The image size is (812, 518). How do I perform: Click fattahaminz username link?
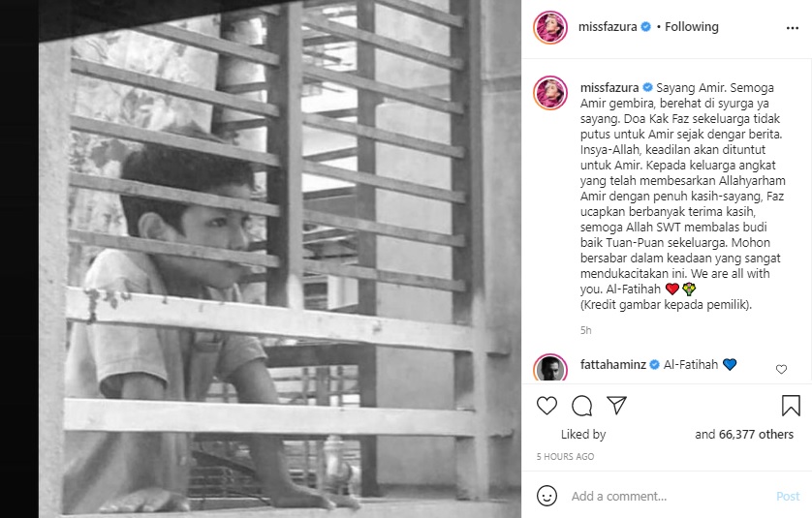tap(613, 364)
